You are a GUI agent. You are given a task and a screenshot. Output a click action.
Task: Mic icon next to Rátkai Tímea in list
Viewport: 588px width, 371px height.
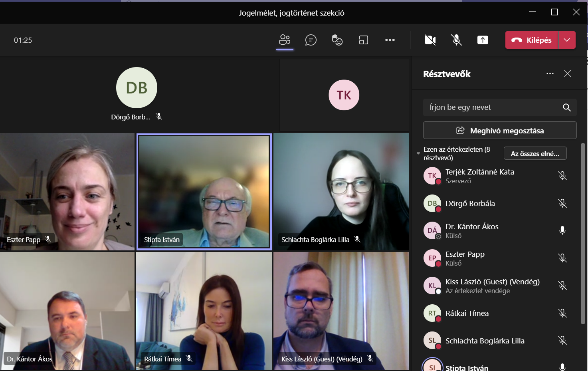[562, 313]
